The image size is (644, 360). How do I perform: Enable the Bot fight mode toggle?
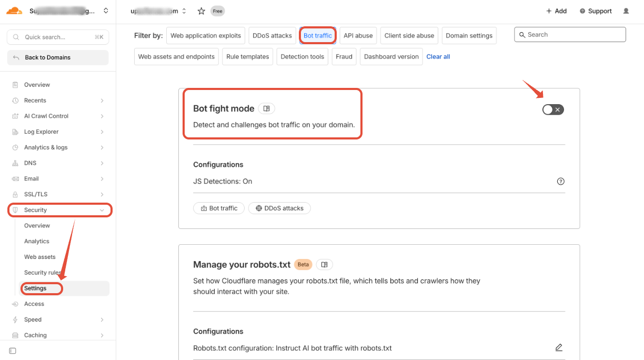point(553,109)
